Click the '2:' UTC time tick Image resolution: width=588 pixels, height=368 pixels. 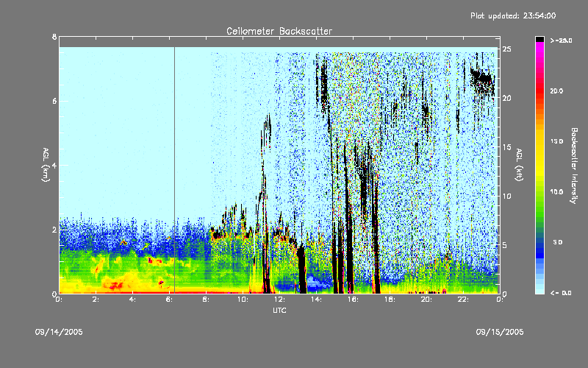click(96, 300)
